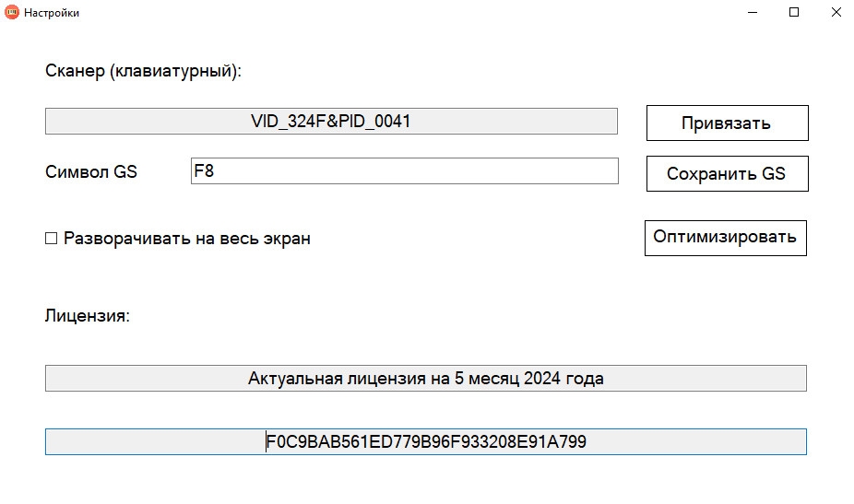
Task: Click the app icon in title bar
Action: (12, 13)
